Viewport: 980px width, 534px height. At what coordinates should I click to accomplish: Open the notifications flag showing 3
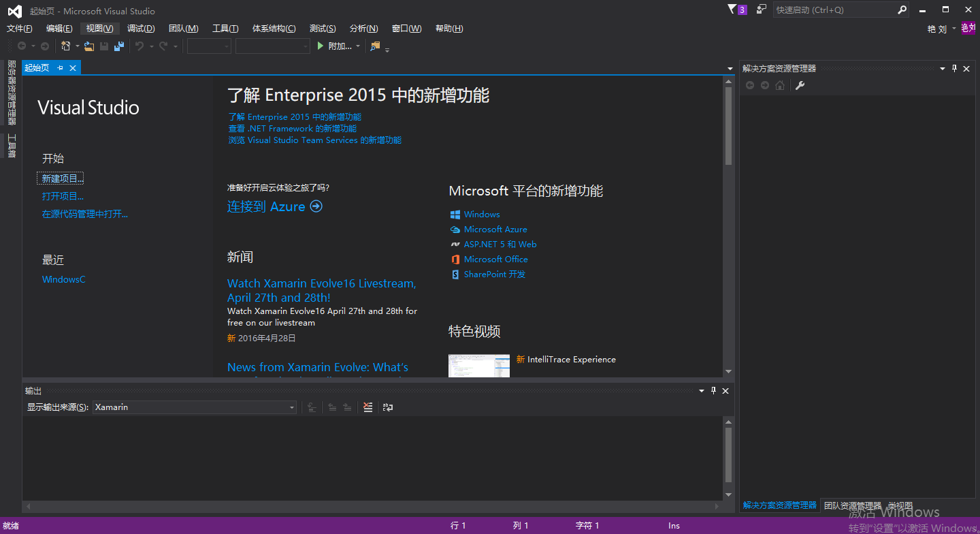pyautogui.click(x=737, y=10)
